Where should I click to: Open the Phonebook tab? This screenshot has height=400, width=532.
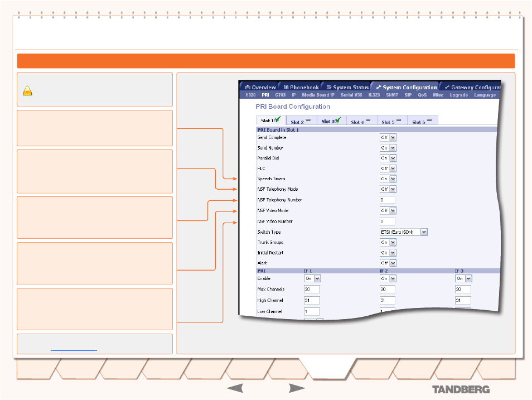(x=301, y=87)
